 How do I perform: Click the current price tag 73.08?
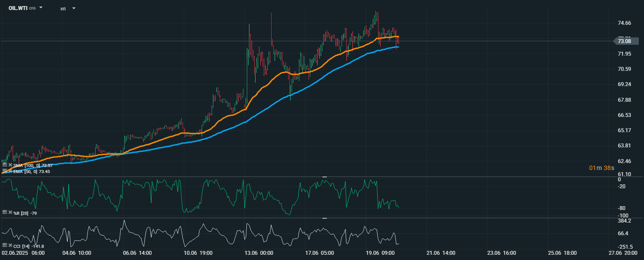tap(626, 41)
